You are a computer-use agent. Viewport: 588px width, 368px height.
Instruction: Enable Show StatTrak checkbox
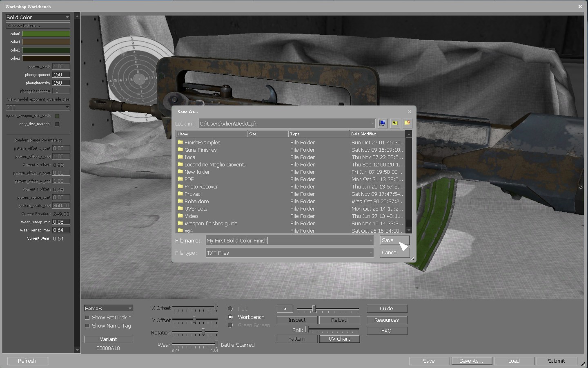tap(87, 318)
